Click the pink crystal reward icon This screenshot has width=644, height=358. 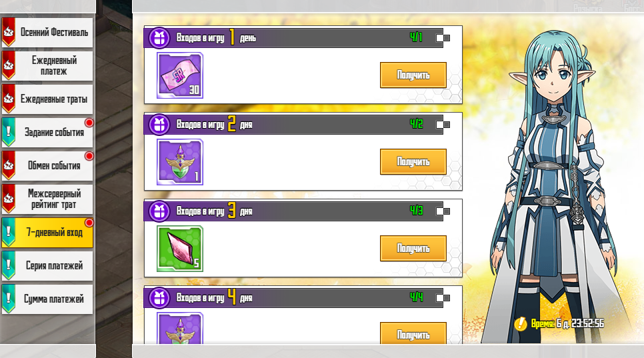pos(180,249)
